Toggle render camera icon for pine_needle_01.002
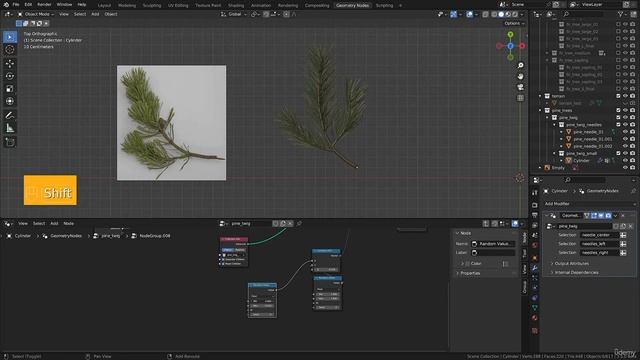 pos(633,146)
